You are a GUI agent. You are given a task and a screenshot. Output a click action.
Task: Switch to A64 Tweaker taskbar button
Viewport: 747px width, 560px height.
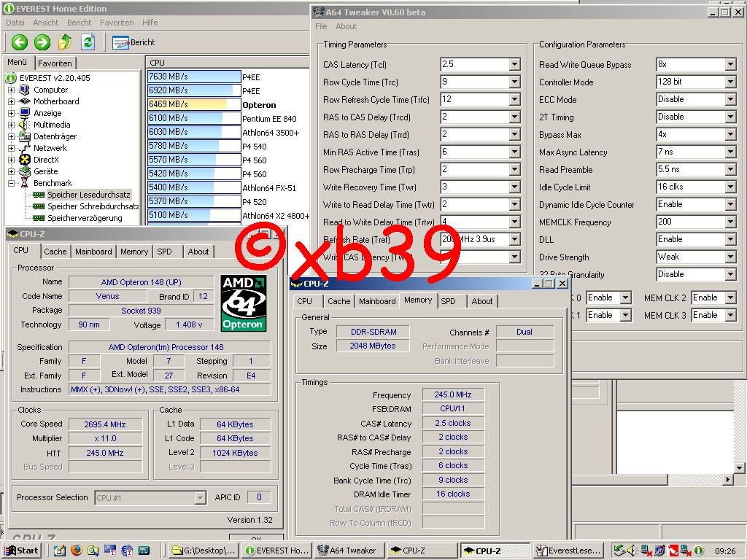(x=348, y=551)
